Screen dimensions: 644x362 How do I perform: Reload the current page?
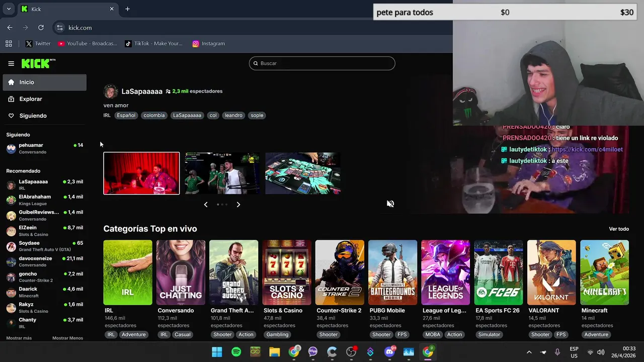[x=41, y=28]
